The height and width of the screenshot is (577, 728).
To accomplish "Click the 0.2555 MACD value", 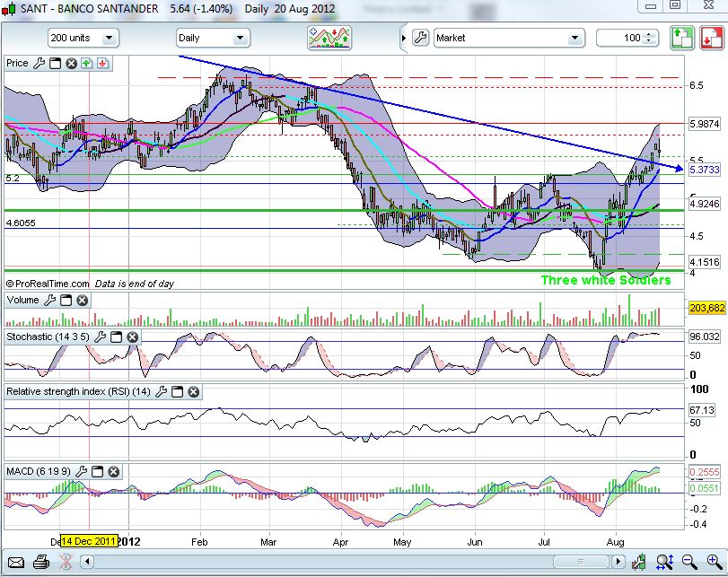I will tap(705, 472).
